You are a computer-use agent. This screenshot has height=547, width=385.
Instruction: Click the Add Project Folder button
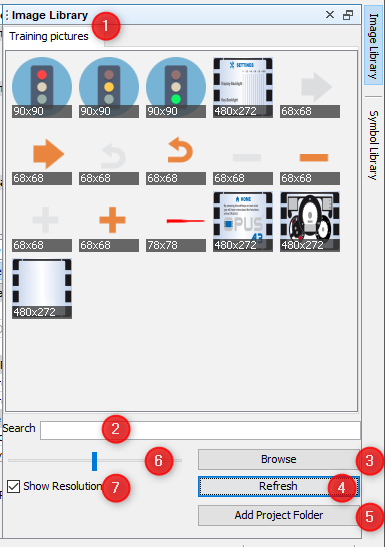[x=278, y=515]
